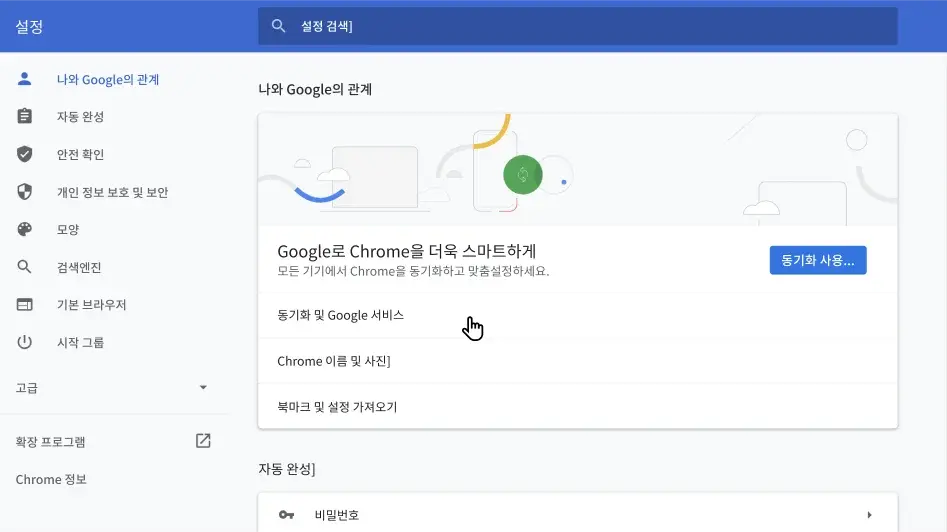
Task: Click the 동기화 사용... button
Action: point(818,260)
